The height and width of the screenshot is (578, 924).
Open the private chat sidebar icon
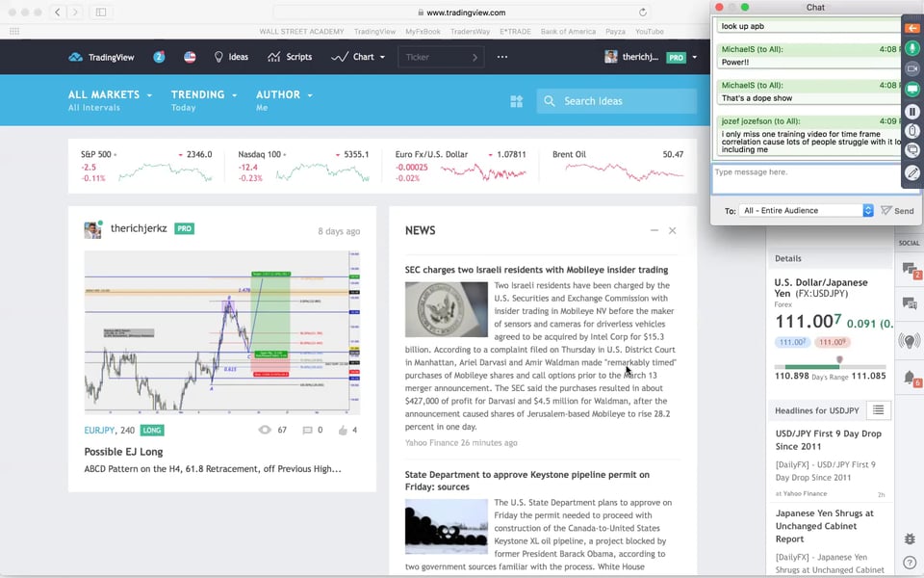910,303
